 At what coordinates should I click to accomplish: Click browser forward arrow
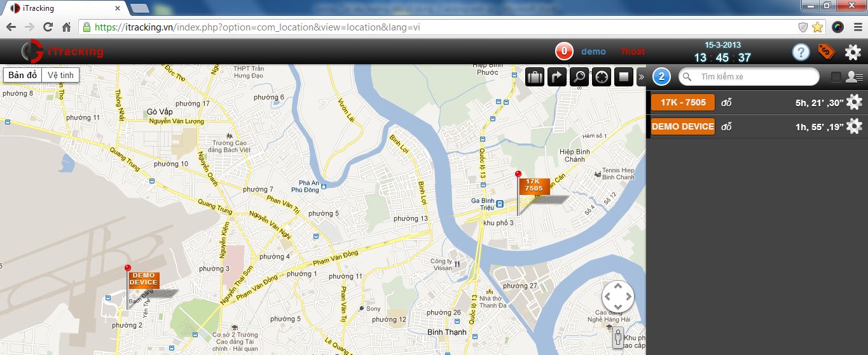[29, 27]
